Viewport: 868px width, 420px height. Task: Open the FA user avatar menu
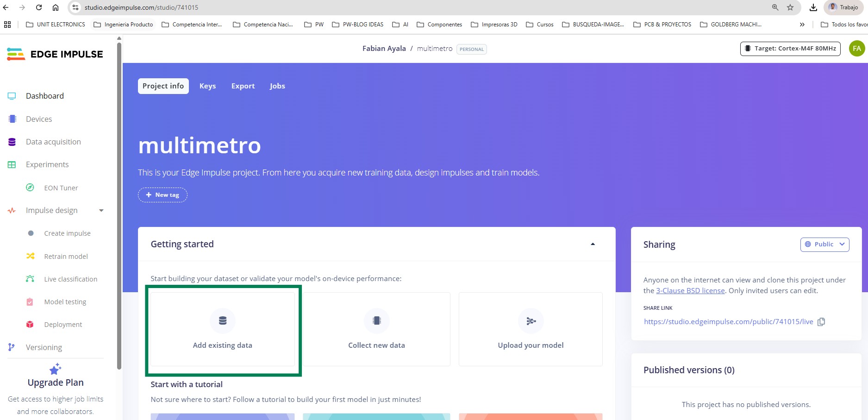857,49
